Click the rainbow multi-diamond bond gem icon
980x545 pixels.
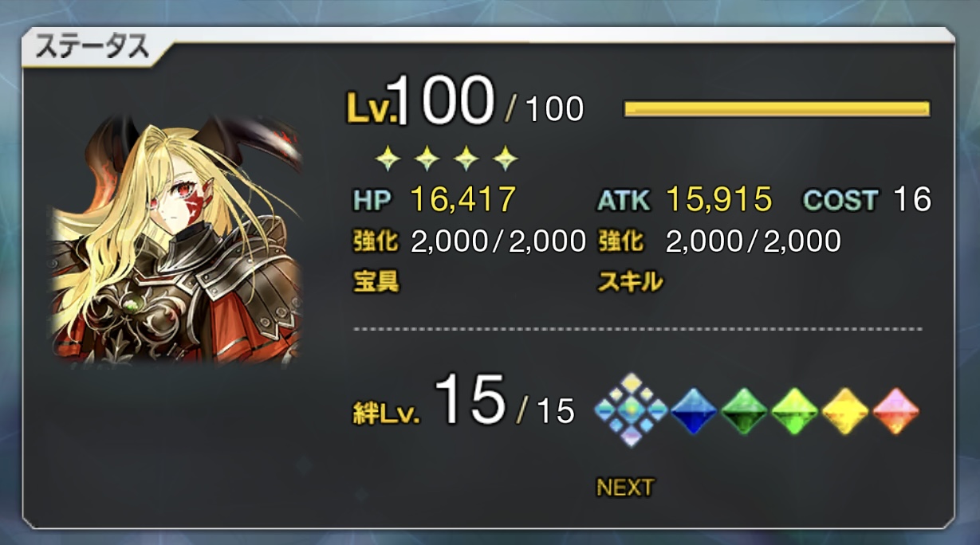631,410
